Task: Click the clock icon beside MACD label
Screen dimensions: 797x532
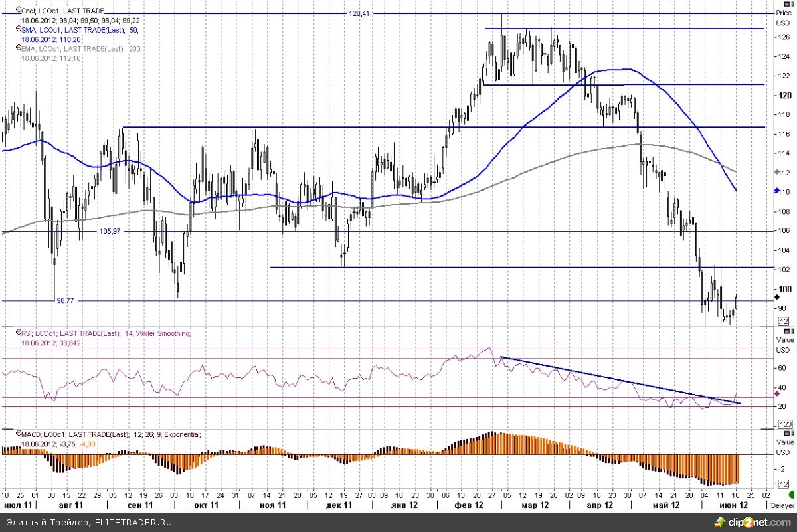Action: tap(17, 434)
